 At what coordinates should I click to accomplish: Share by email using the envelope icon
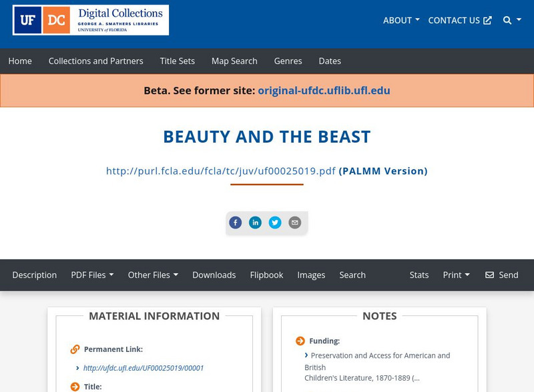click(x=295, y=222)
